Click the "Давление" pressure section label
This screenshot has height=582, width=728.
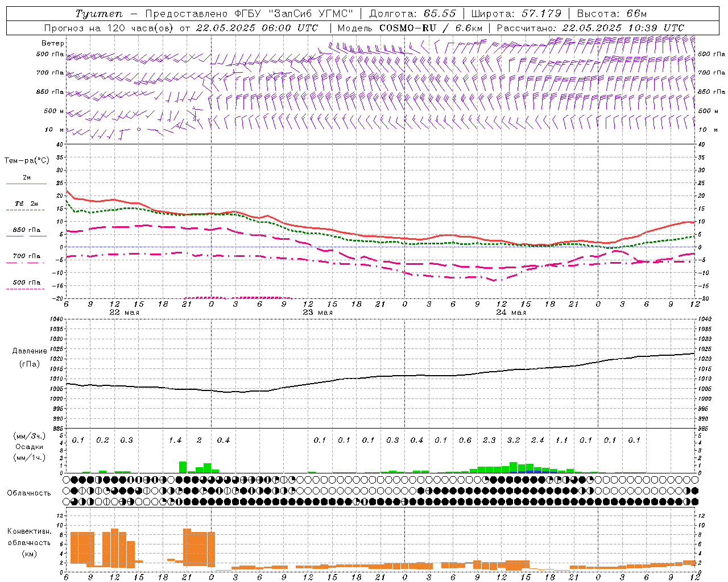click(30, 351)
